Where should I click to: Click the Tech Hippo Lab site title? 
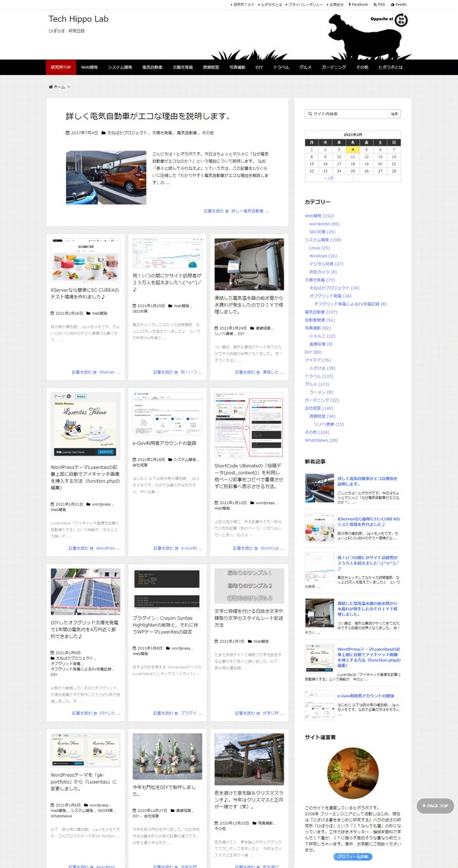79,19
